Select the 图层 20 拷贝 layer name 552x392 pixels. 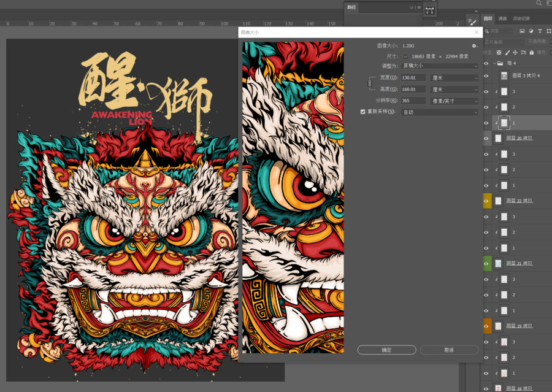pos(519,138)
